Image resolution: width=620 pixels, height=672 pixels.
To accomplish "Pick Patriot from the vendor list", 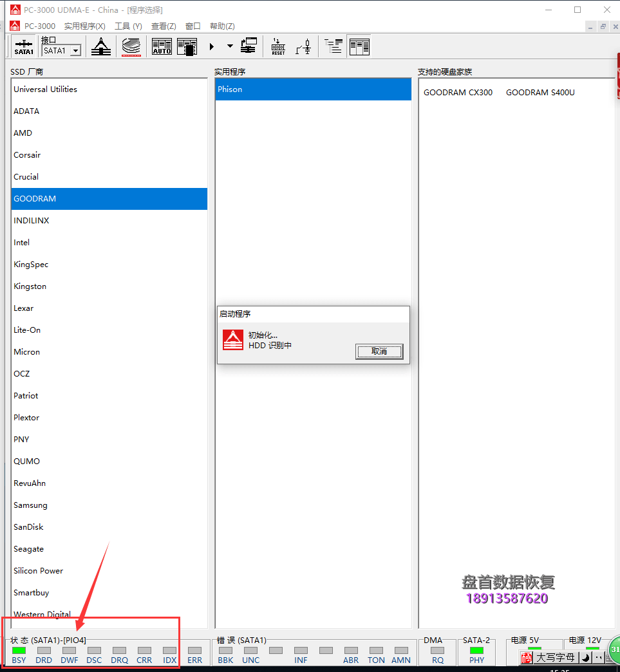I will 109,395.
